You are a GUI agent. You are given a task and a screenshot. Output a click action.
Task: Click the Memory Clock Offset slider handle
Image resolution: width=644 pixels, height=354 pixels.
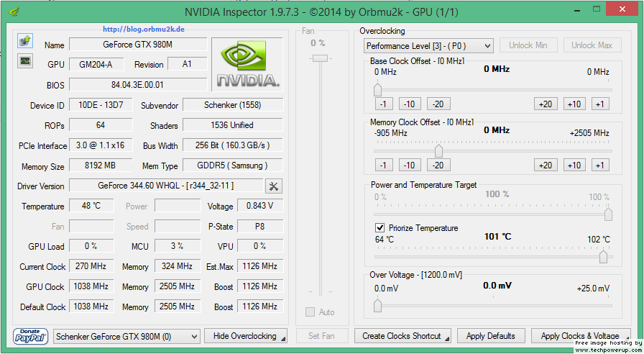(x=438, y=151)
